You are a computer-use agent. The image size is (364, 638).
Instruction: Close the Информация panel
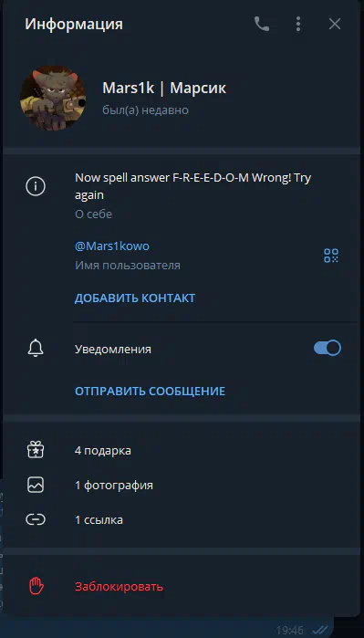pyautogui.click(x=334, y=25)
